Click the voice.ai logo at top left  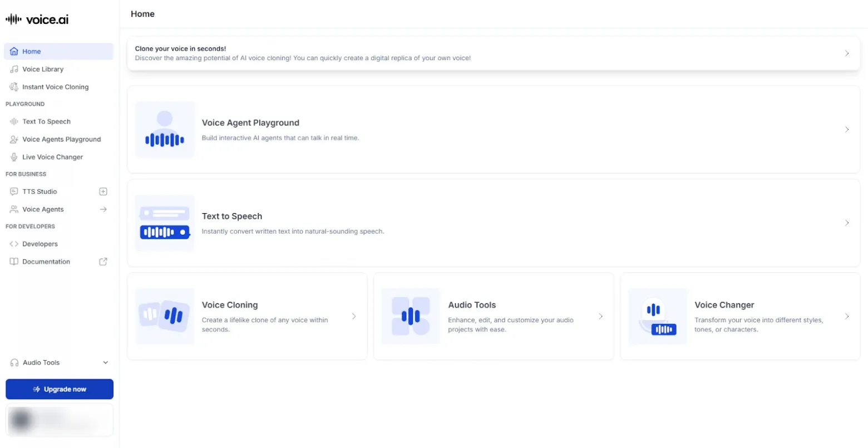tap(37, 18)
